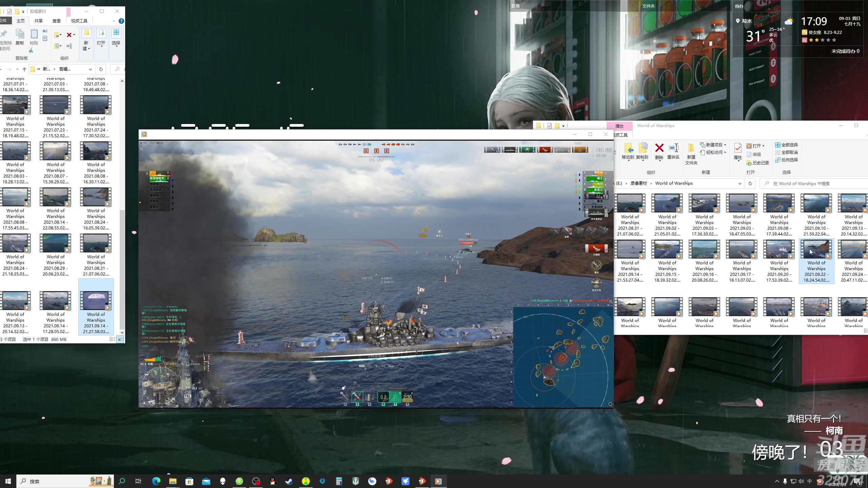Open Steam from the taskbar
The image size is (868, 488).
coord(289,481)
